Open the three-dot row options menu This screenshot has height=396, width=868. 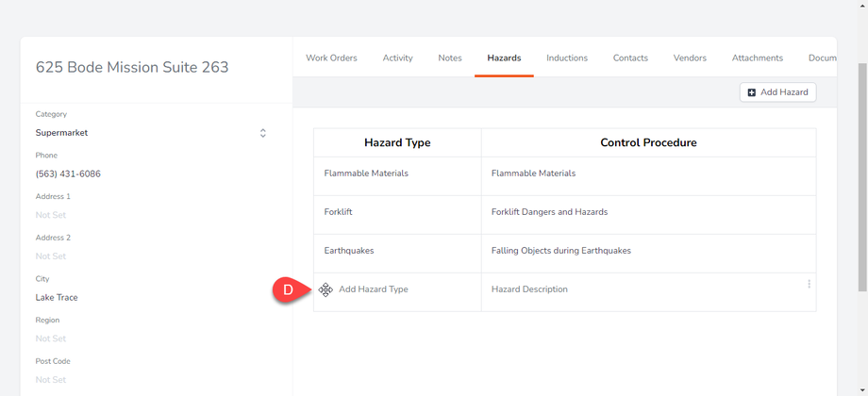click(x=809, y=284)
